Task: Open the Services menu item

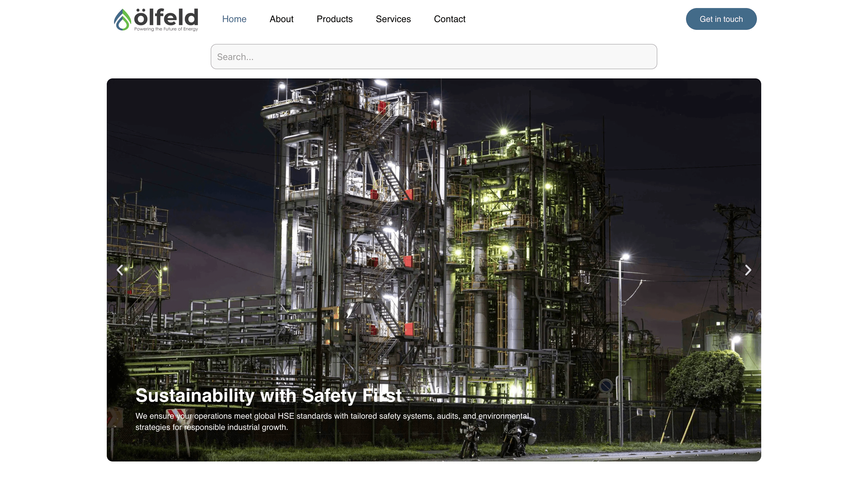Action: point(393,19)
